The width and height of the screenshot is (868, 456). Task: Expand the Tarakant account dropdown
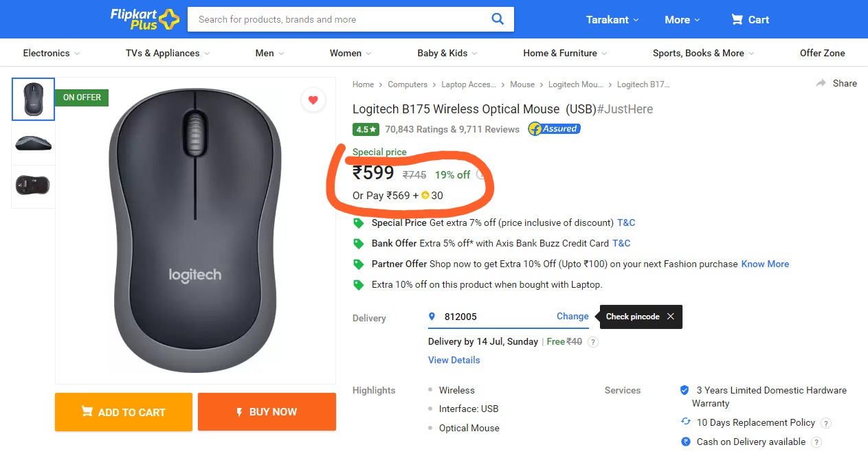(612, 20)
